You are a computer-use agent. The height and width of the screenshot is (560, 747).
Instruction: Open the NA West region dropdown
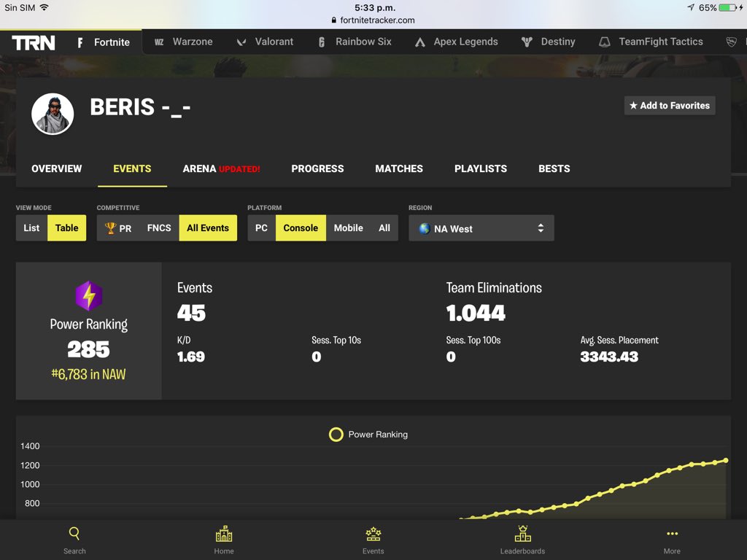[x=481, y=228]
